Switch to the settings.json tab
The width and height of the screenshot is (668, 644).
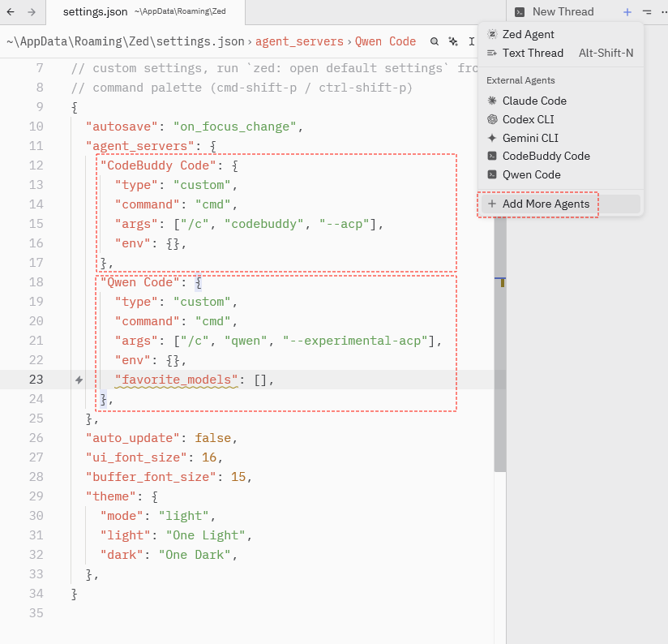tap(145, 12)
